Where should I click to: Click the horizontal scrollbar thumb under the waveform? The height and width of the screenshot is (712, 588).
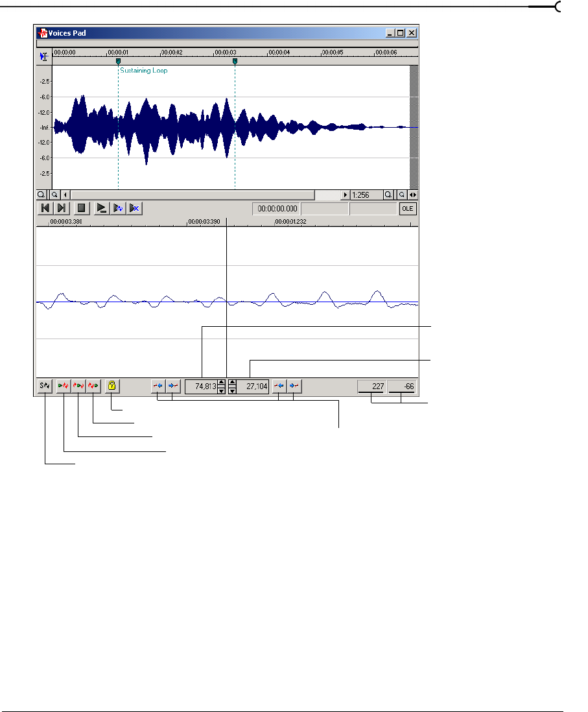pyautogui.click(x=193, y=195)
